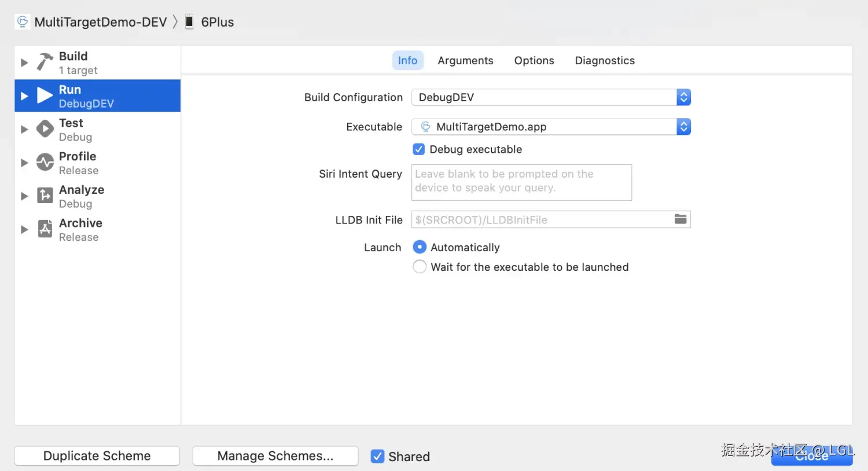
Task: Click the LLDB Init File folder icon
Action: tap(681, 219)
